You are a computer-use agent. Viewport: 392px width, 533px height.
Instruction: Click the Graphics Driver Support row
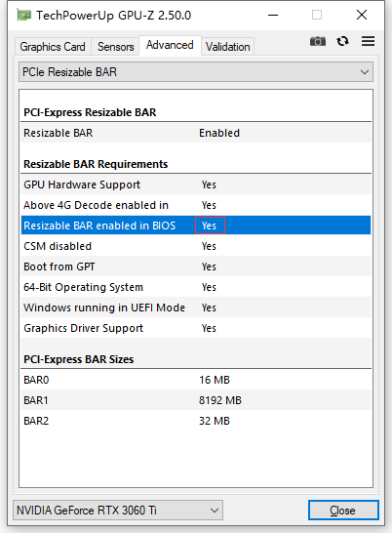tap(196, 328)
